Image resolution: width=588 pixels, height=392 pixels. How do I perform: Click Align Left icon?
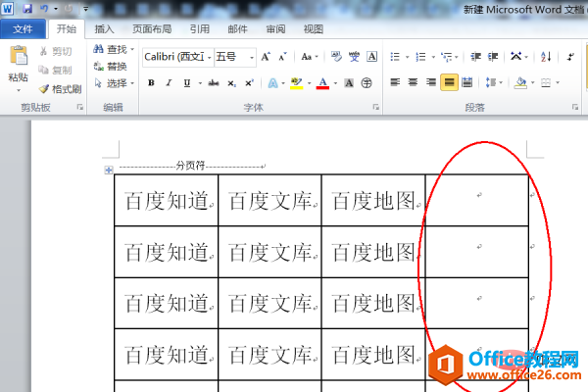click(395, 82)
